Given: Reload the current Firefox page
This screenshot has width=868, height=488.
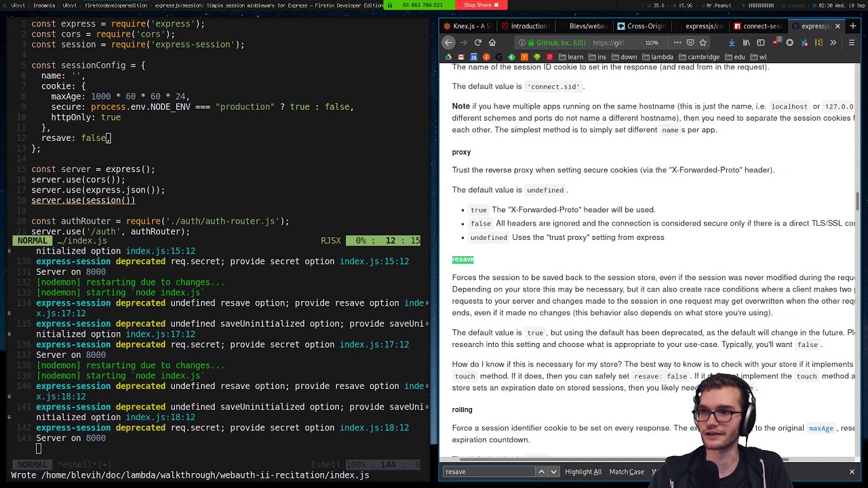Looking at the screenshot, I should click(478, 43).
